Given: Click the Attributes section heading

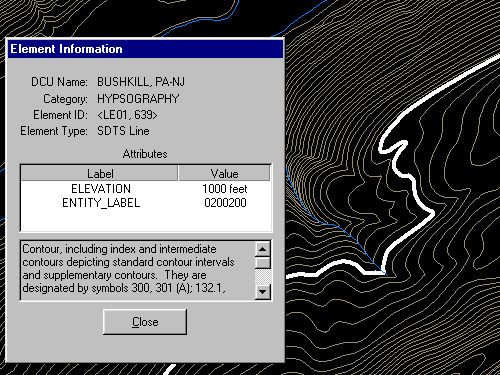Looking at the screenshot, I should click(x=145, y=154).
